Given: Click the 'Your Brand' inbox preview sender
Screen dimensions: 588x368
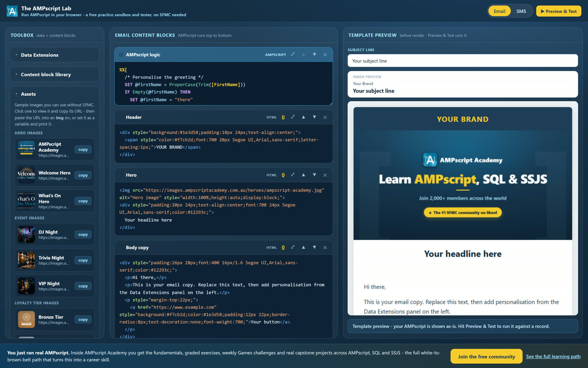Looking at the screenshot, I should point(363,84).
